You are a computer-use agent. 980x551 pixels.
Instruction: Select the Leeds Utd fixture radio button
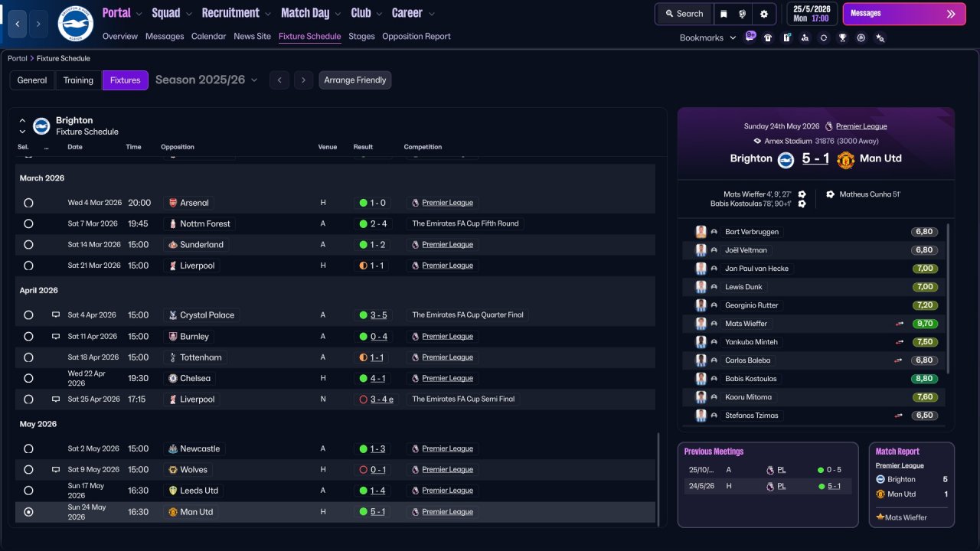(x=28, y=491)
